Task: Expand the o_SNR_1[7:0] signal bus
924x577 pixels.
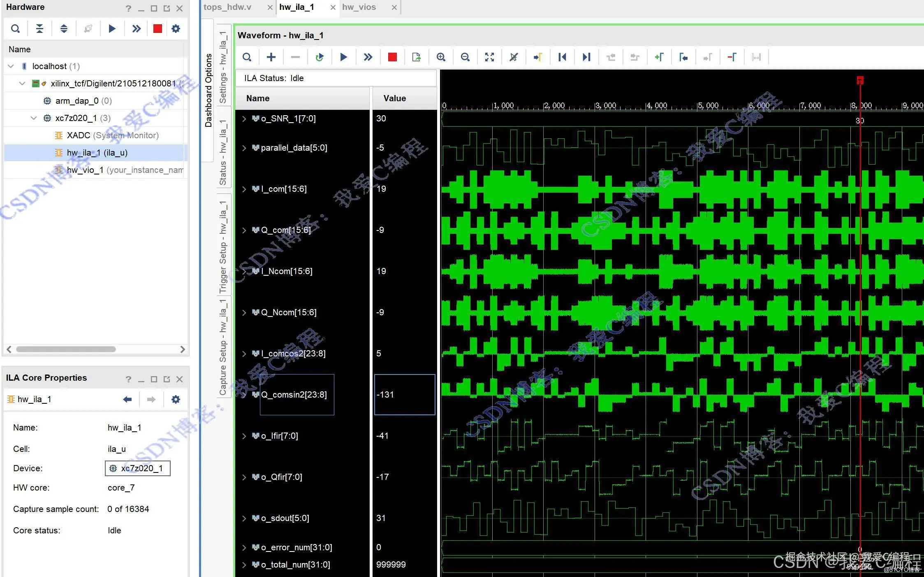Action: [x=244, y=119]
